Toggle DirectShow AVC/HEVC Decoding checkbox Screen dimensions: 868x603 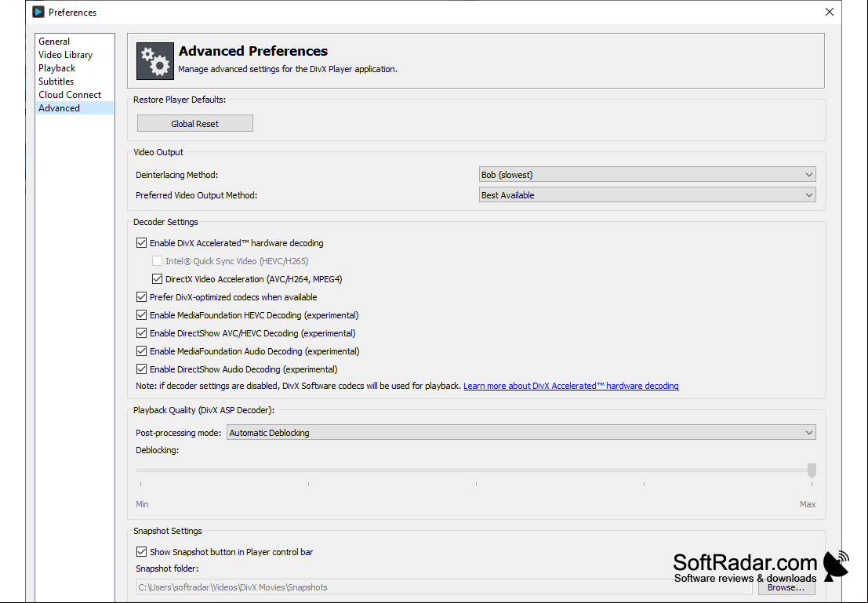[142, 333]
